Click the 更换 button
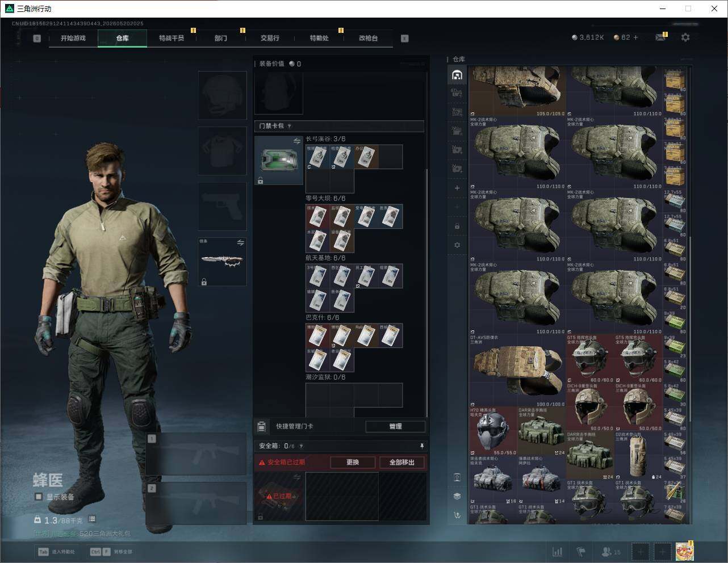 click(x=353, y=463)
